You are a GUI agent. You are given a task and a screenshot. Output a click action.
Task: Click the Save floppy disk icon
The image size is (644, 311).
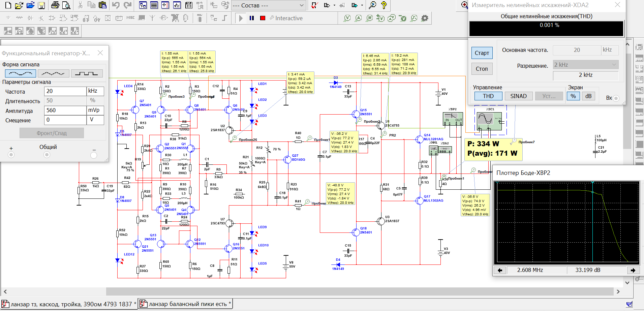pos(41,5)
